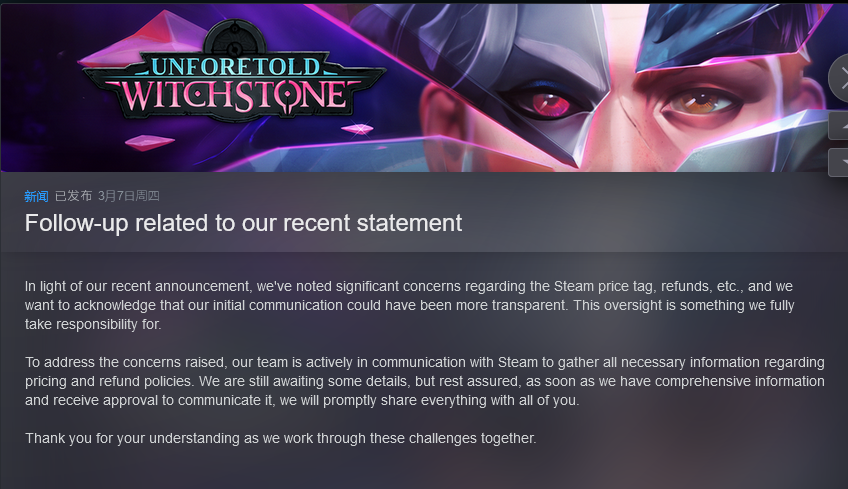Click the character's red eye in banner
The height and width of the screenshot is (489, 848).
pyautogui.click(x=549, y=102)
